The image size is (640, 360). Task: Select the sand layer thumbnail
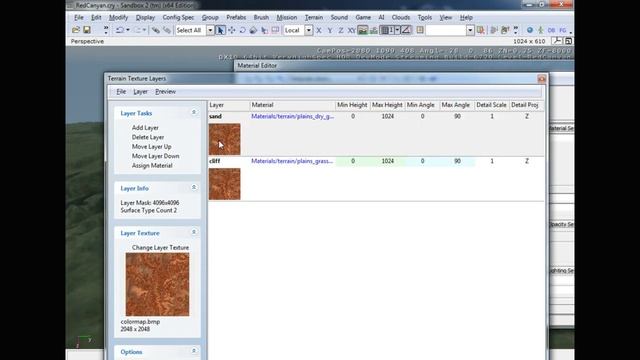tap(224, 139)
